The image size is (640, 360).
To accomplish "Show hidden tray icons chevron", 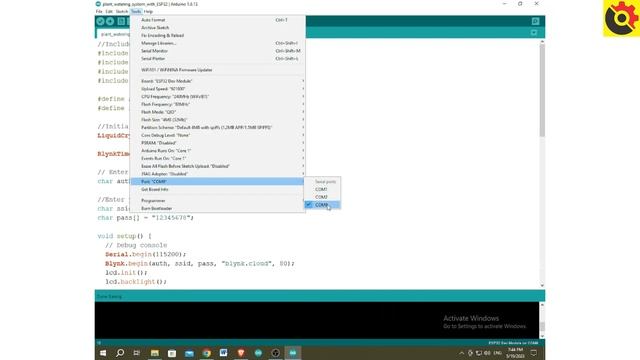I will pyautogui.click(x=462, y=353).
